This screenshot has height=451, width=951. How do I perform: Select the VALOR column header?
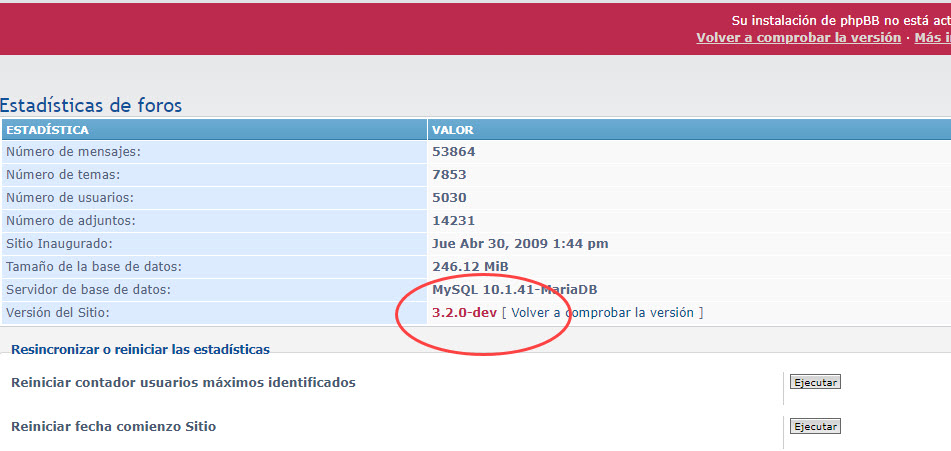pyautogui.click(x=452, y=130)
